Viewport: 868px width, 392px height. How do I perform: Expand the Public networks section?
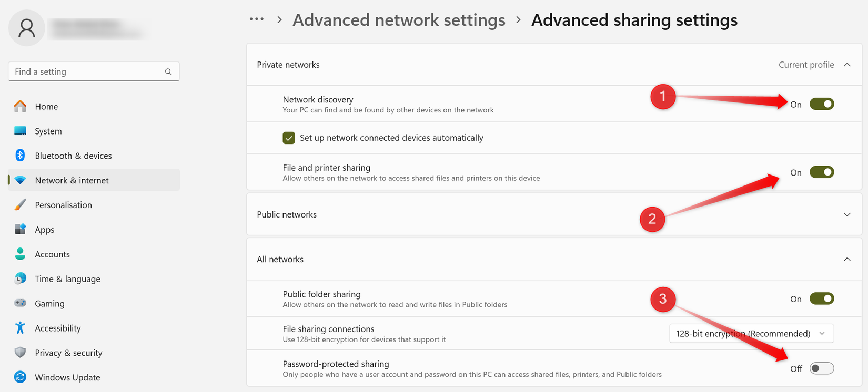847,214
